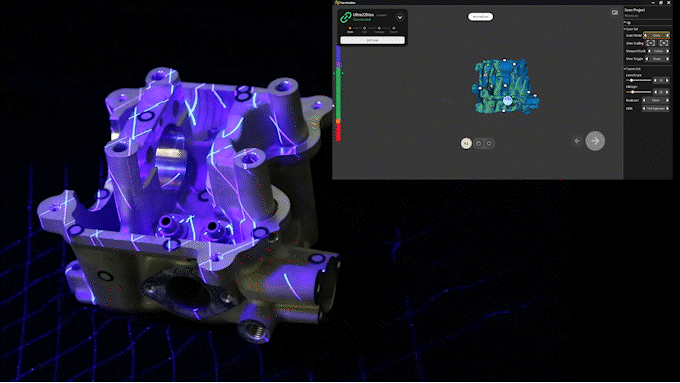Change View Toggle with right arrow
This screenshot has width=680, height=383.
pyautogui.click(x=667, y=59)
